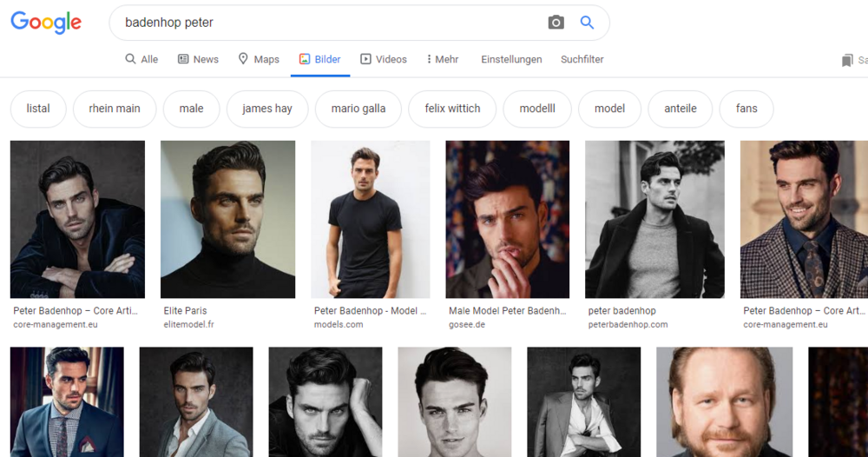
Task: Go to the Maps tab
Action: tap(259, 59)
